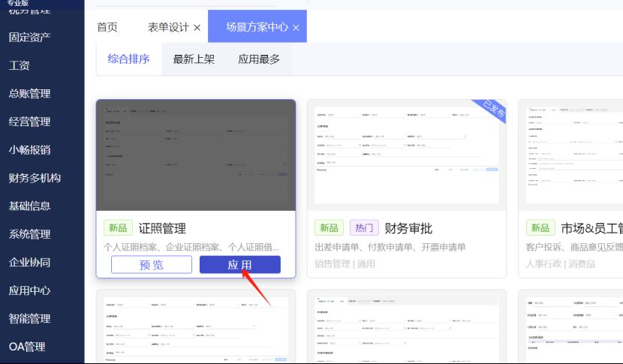Click the 应用 button on 证照管理

(x=239, y=265)
